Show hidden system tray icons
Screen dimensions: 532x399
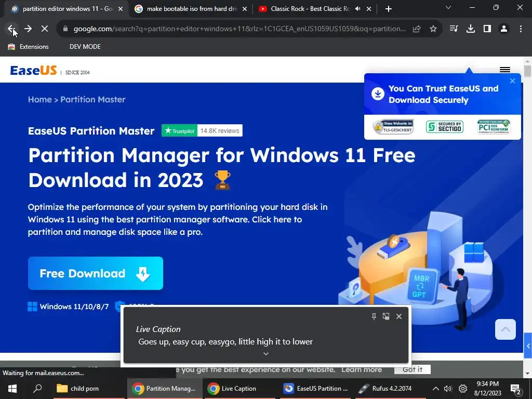tap(436, 389)
